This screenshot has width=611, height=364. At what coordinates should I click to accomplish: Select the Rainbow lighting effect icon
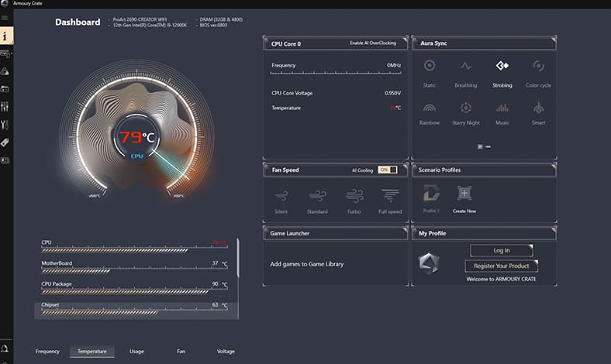(430, 108)
